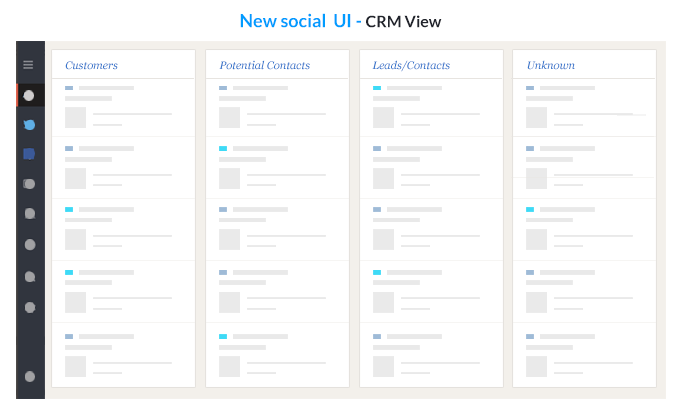681x410 pixels.
Task: Click the first avatar thumbnail under Leads/Contacts
Action: [x=383, y=118]
